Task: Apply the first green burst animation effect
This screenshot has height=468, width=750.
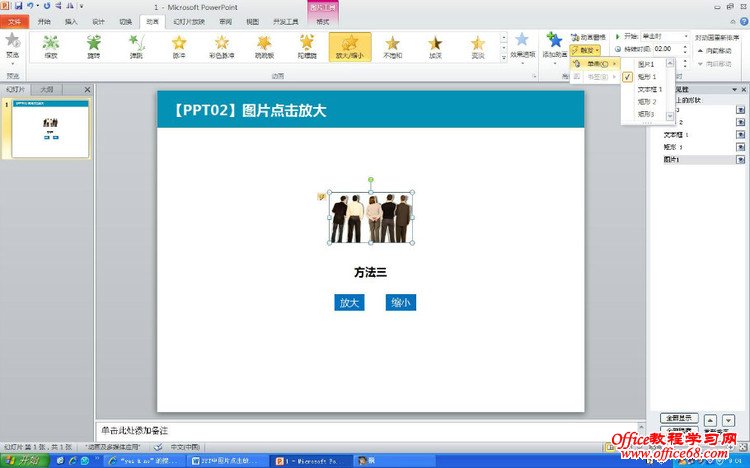Action: coord(51,47)
